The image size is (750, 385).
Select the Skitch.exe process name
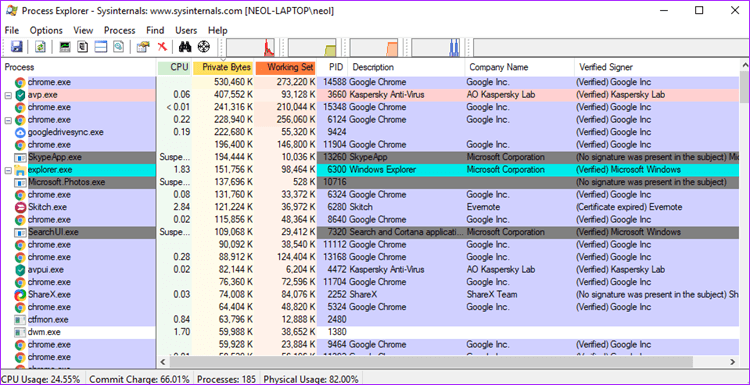pyautogui.click(x=47, y=207)
